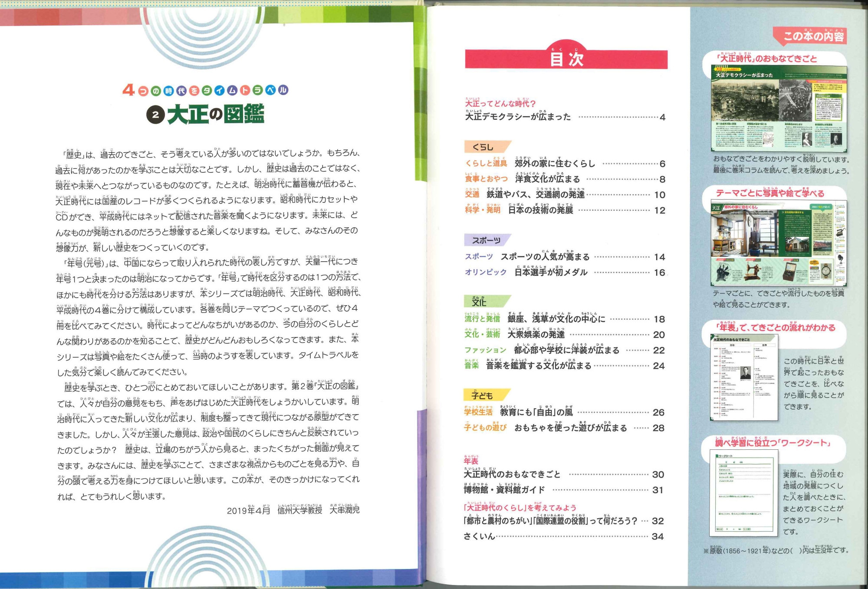
Task: Select the entry '洋食文化が広まる'
Action: click(547, 178)
